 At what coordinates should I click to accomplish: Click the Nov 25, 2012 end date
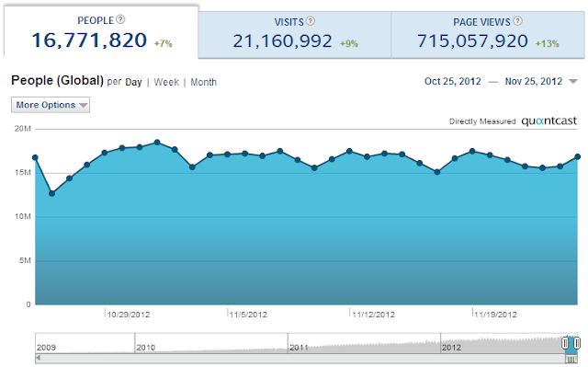534,81
